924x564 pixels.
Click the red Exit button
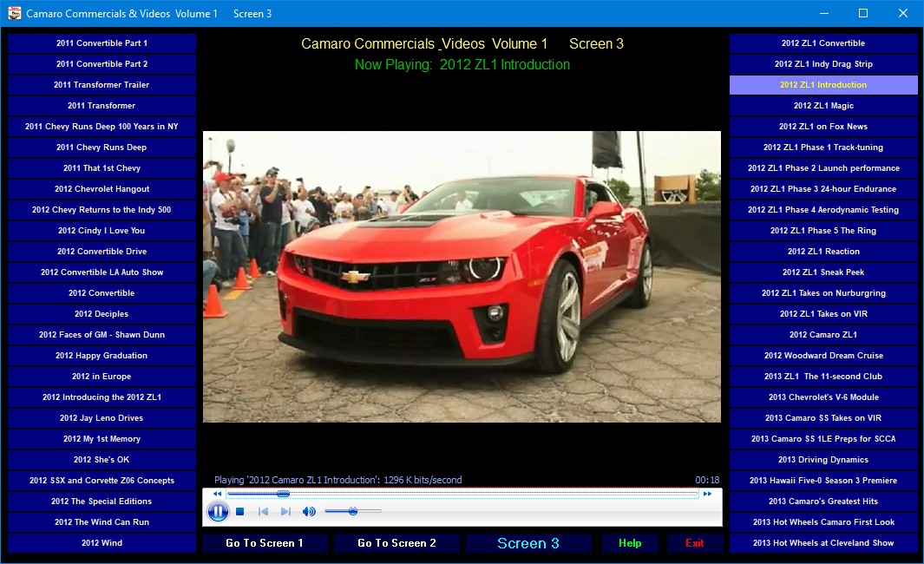click(x=695, y=543)
